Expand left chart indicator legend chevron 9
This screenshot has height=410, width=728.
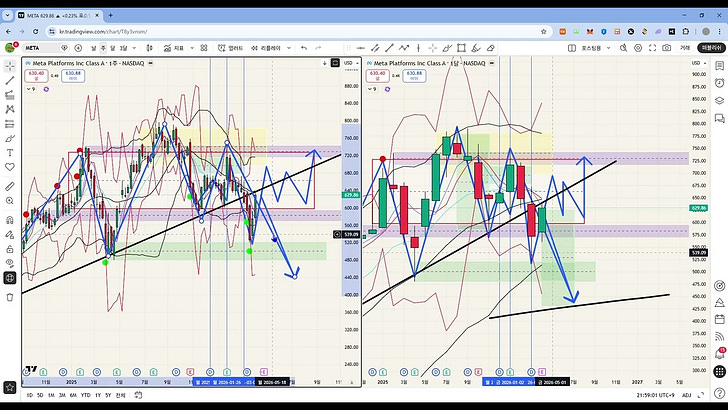(x=31, y=89)
